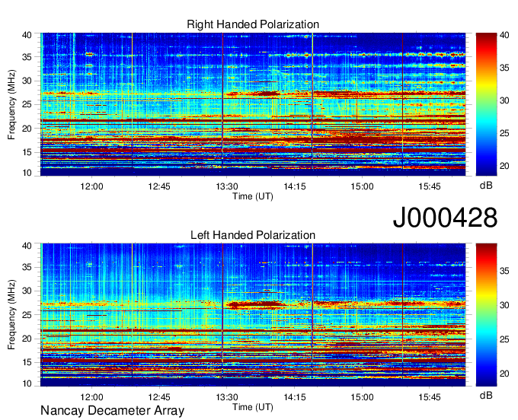Click the 12:00 time tick of Right Handed plot
The height and width of the screenshot is (420, 518).
[91, 186]
